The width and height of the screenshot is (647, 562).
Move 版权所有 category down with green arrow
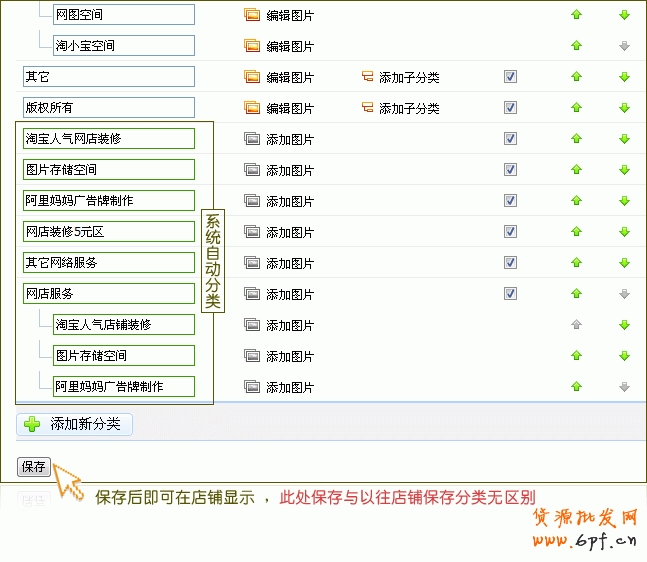point(624,108)
